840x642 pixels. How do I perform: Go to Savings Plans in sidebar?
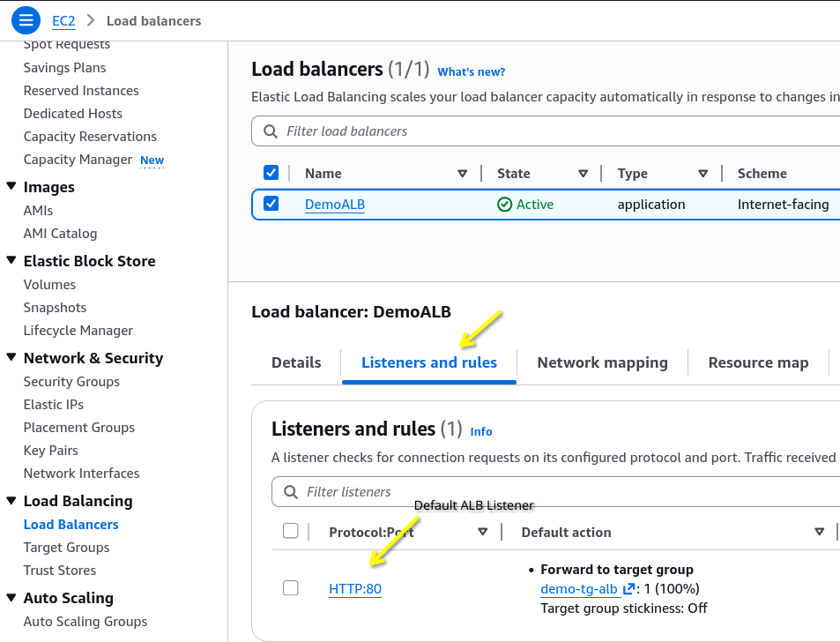click(x=65, y=68)
